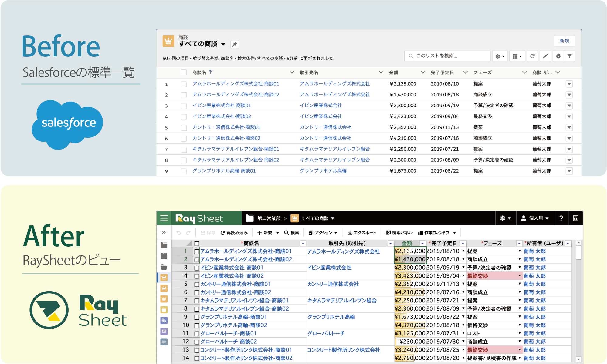The width and height of the screenshot is (607, 364).
Task: Open the RaySheet hamburger menu
Action: [x=164, y=218]
